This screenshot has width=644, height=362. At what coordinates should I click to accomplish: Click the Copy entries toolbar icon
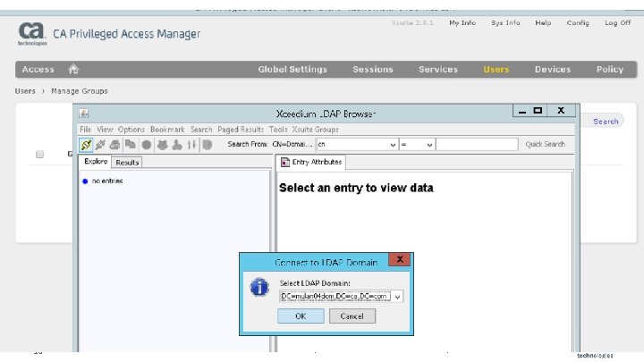(x=131, y=145)
